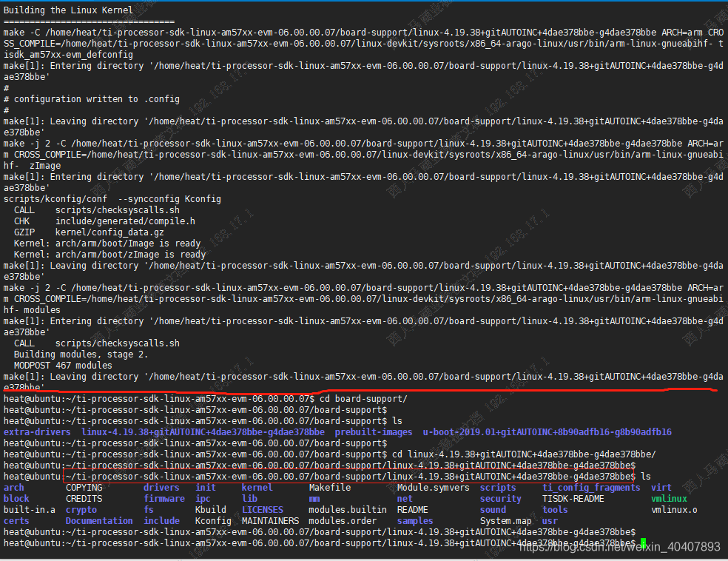The height and width of the screenshot is (561, 728).
Task: Click the 'Kconfig' file in listing
Action: point(214,521)
